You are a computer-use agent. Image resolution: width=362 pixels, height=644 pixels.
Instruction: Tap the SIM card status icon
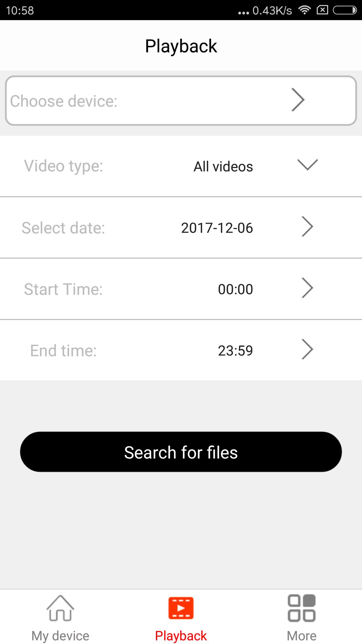coord(322,10)
